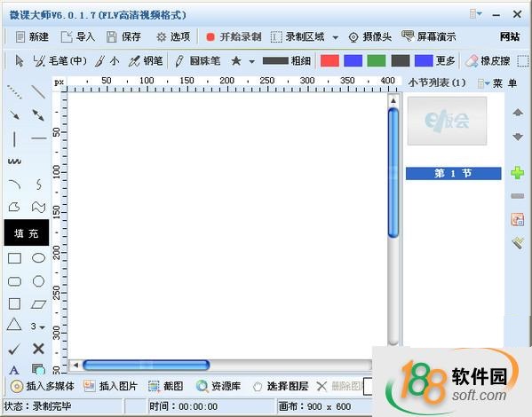Expand the 录制区域 dropdown arrow
The width and height of the screenshot is (532, 417).
(335, 37)
